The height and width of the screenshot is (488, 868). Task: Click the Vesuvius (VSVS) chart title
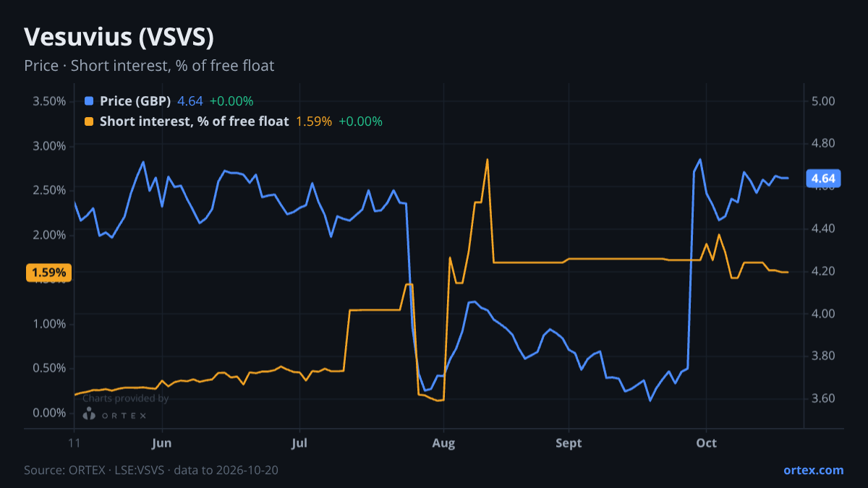point(119,37)
